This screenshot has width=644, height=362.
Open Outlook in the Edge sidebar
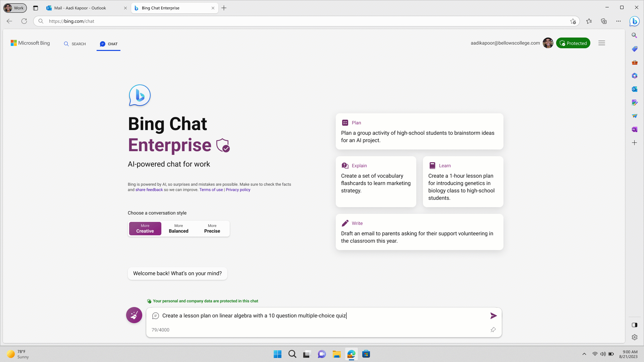coord(634,89)
